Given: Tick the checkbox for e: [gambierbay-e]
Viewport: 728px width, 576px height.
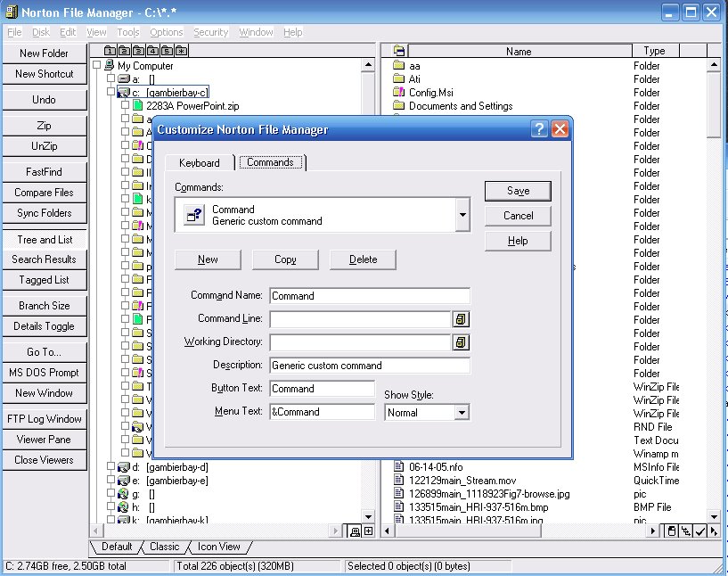Looking at the screenshot, I should 110,480.
